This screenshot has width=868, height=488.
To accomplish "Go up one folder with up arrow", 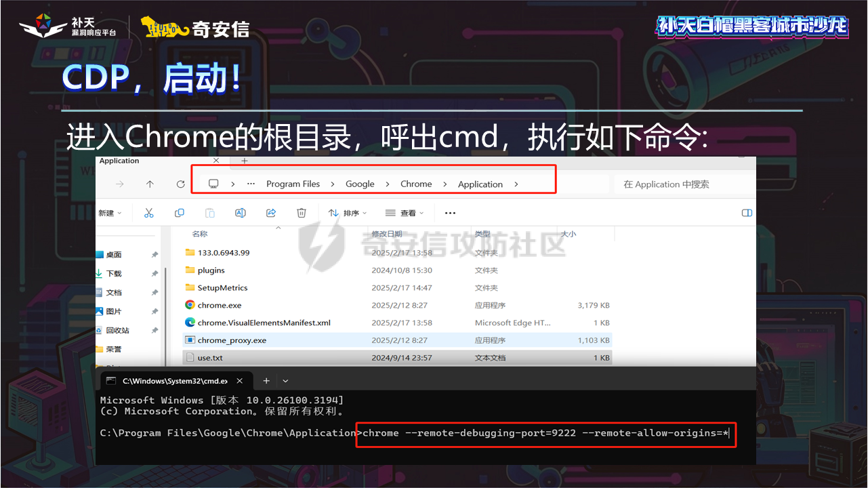I will click(x=150, y=184).
